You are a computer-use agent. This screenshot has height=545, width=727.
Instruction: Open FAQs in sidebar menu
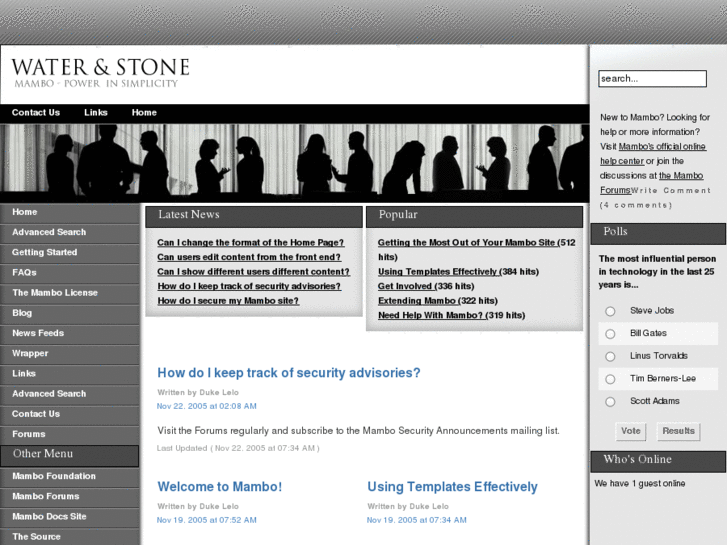[70, 273]
